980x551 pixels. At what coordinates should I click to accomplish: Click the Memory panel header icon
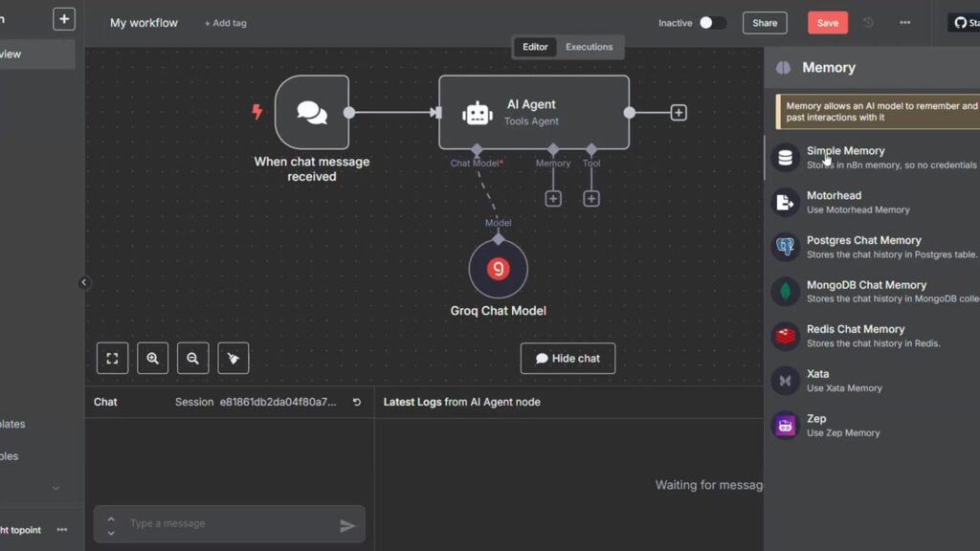point(783,68)
